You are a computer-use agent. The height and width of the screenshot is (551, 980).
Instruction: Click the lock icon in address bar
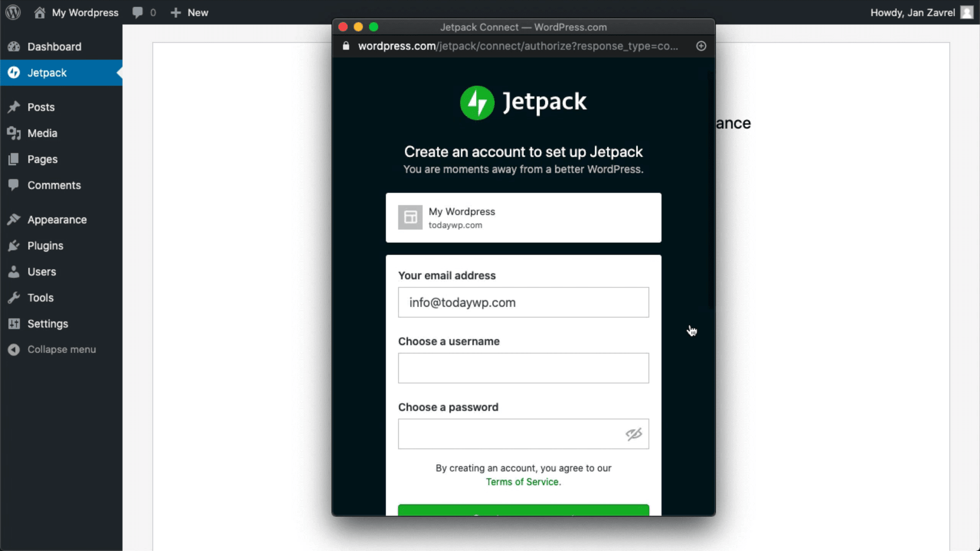click(x=346, y=46)
